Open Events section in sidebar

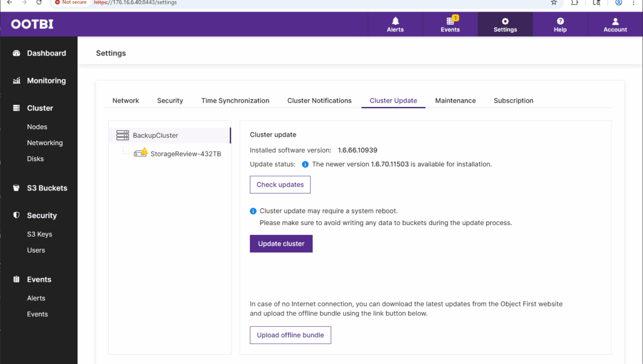39,279
